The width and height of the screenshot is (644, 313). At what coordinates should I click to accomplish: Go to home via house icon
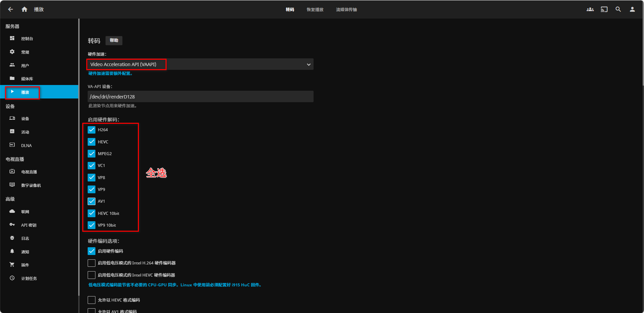pos(24,9)
